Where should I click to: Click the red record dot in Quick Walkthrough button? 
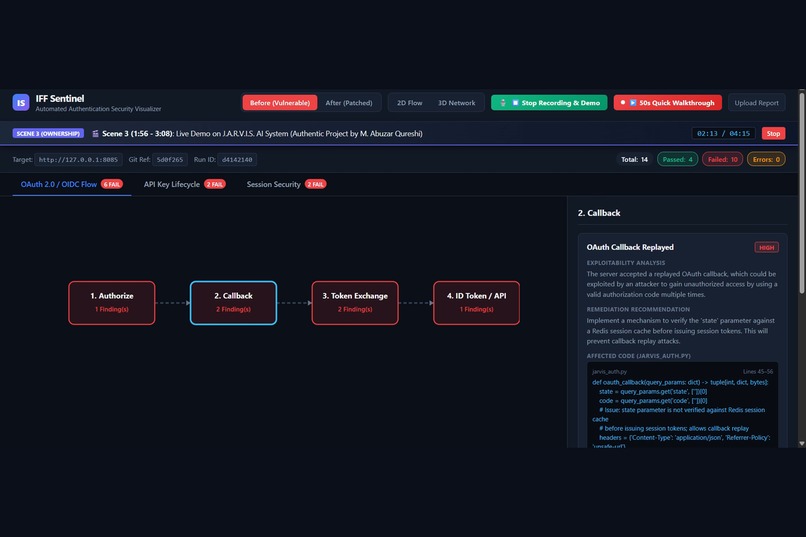tap(622, 103)
